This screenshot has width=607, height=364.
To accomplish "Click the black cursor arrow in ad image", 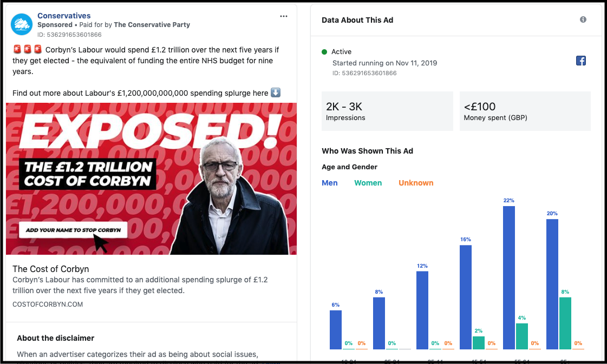I will pos(101,243).
